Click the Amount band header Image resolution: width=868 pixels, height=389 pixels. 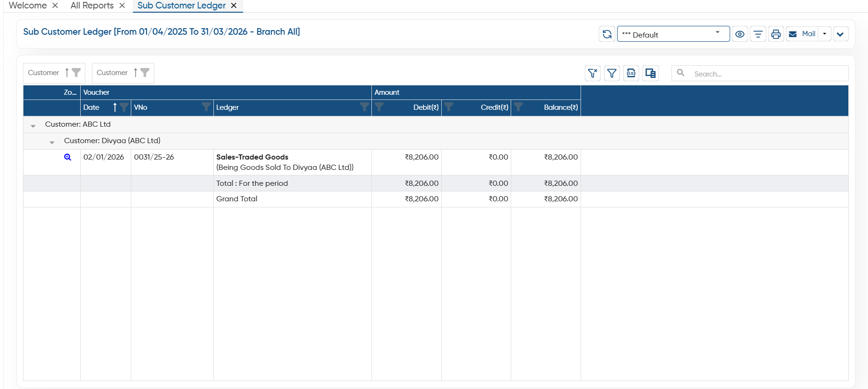point(476,92)
